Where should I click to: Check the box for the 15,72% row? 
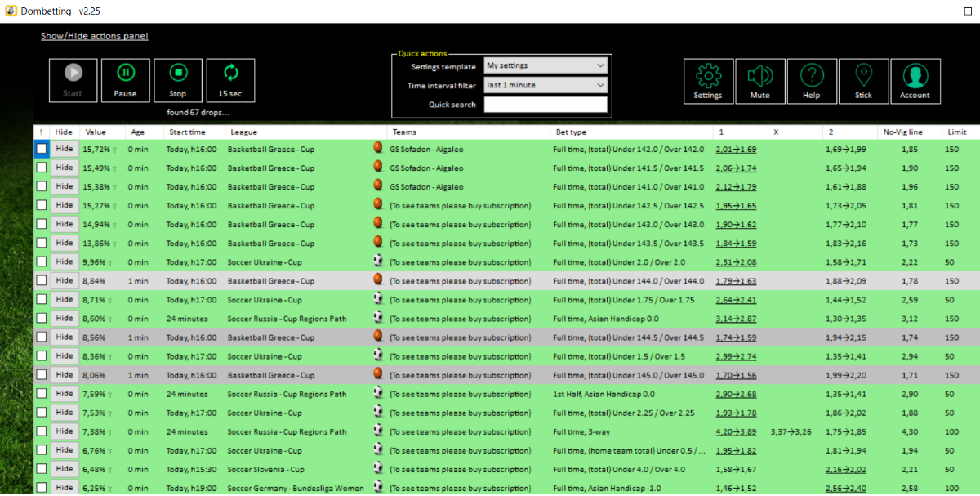(41, 149)
